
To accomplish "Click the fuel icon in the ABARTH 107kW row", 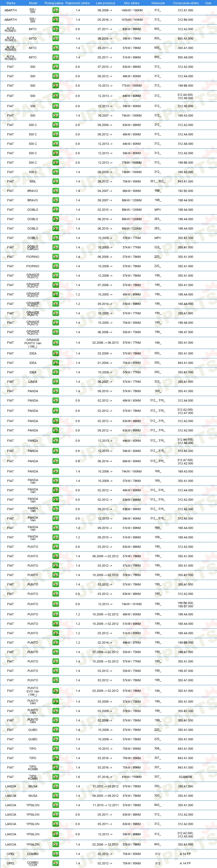I will click(x=56, y=20).
